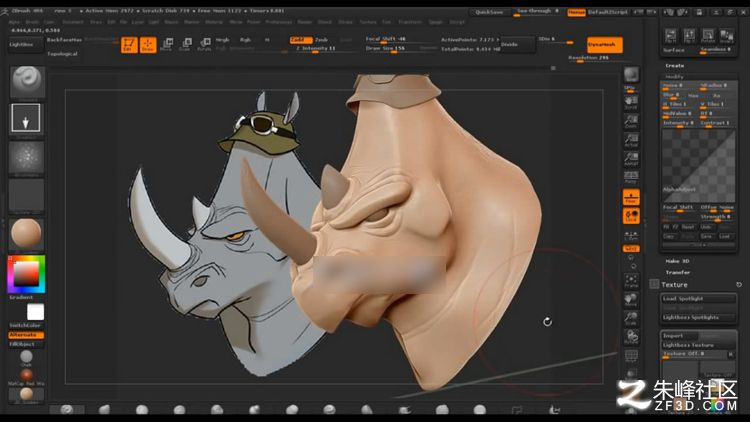Image resolution: width=750 pixels, height=422 pixels.
Task: Click the Load Spotlight button
Action: [698, 299]
